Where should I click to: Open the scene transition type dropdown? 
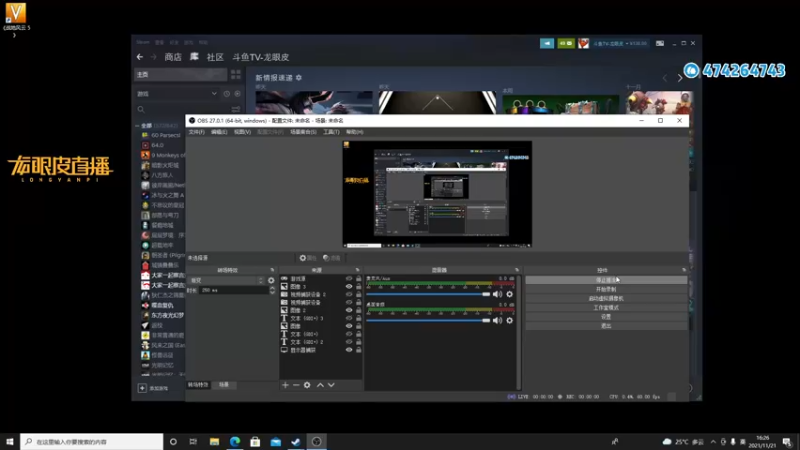(227, 281)
